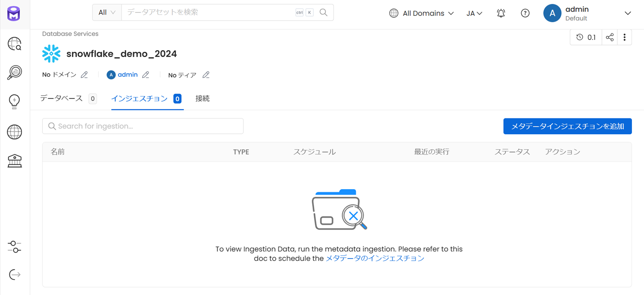
Task: Click the TYPE column header
Action: click(241, 152)
